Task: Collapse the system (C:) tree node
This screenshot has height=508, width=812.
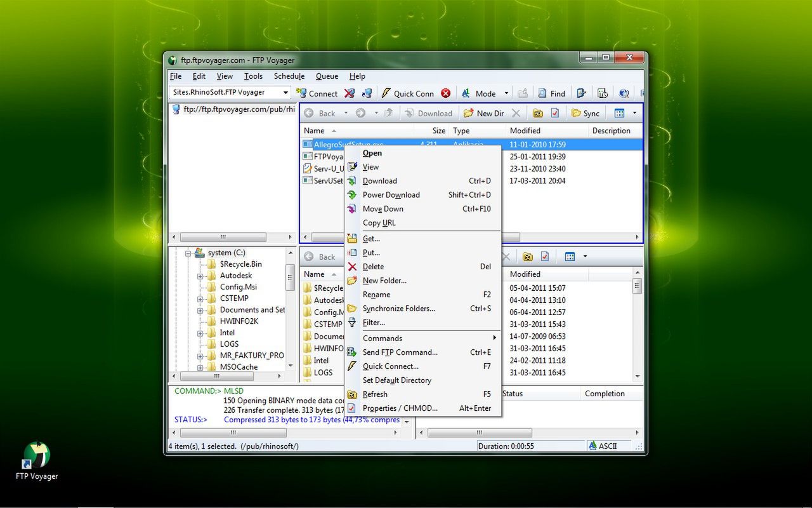Action: click(x=188, y=253)
